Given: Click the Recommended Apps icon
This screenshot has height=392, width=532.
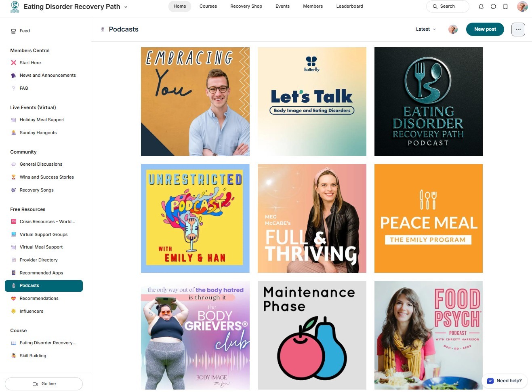Looking at the screenshot, I should coord(13,273).
